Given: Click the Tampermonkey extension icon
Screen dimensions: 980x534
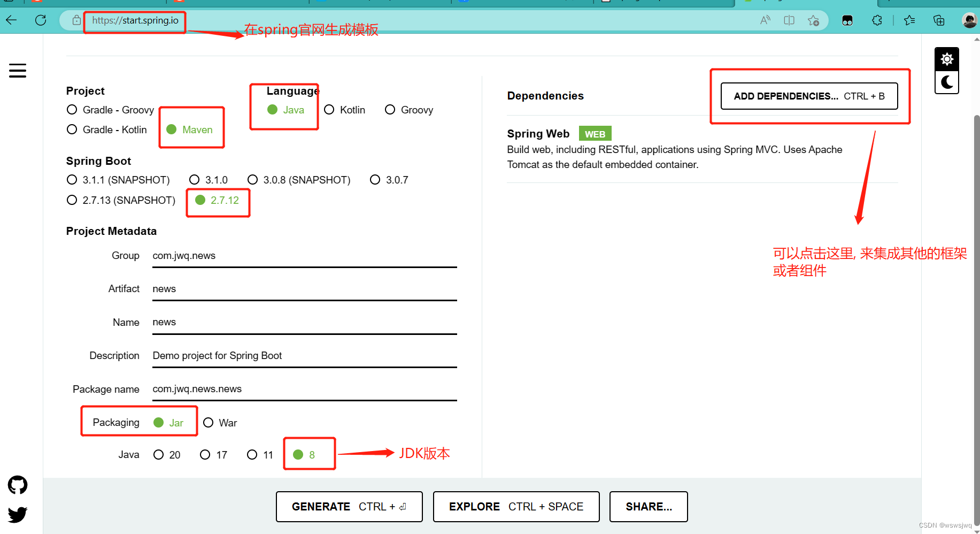Looking at the screenshot, I should pyautogui.click(x=847, y=20).
